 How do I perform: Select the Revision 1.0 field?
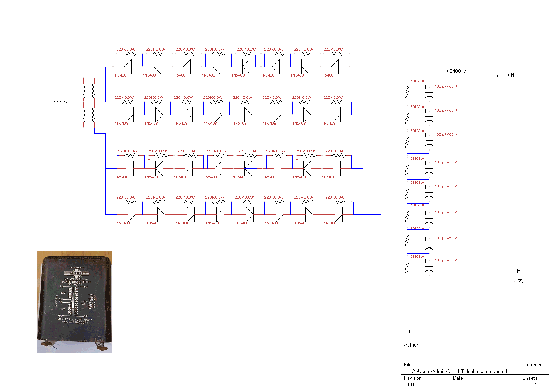point(425,381)
